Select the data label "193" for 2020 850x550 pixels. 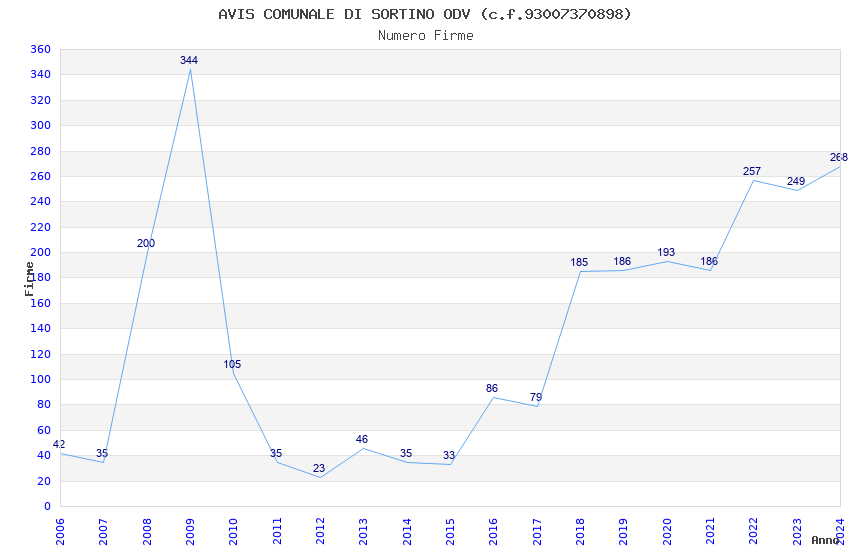click(666, 252)
